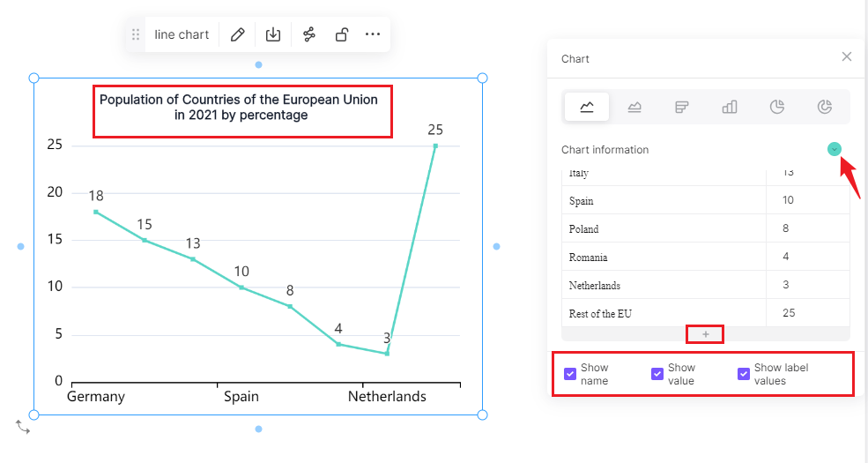This screenshot has height=463, width=868.
Task: Add a new row with plus button
Action: pyautogui.click(x=705, y=334)
